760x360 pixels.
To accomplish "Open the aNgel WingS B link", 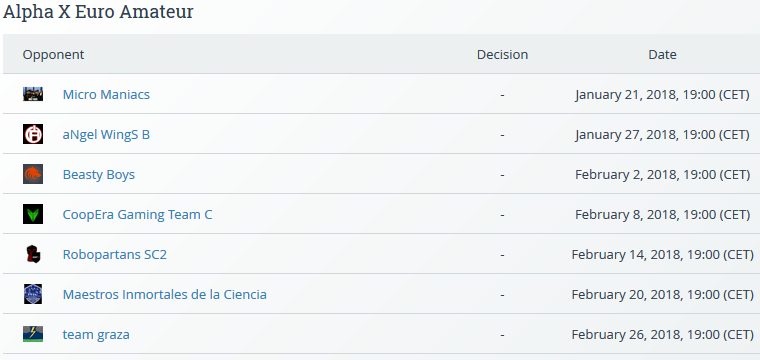I will [106, 135].
